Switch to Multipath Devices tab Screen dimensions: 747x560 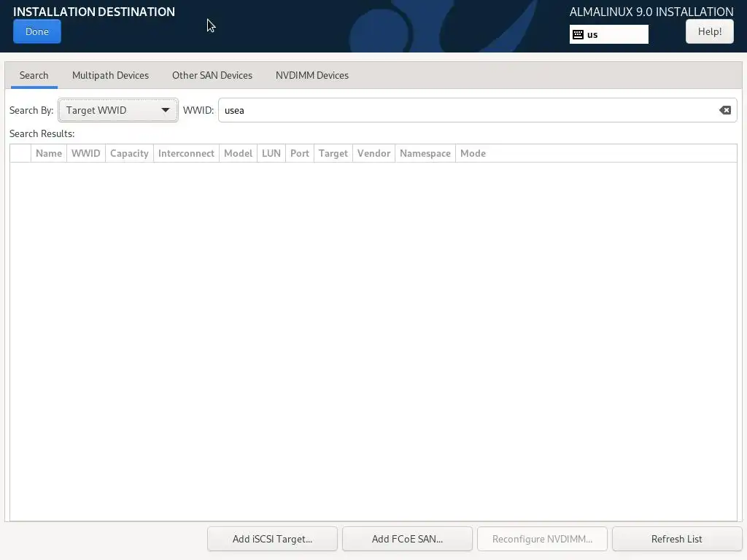pyautogui.click(x=111, y=75)
